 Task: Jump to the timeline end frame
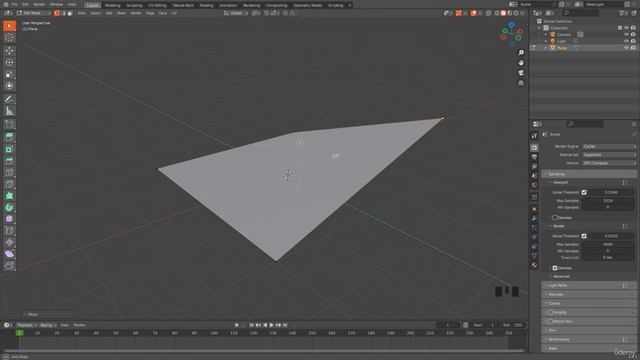[x=285, y=325]
